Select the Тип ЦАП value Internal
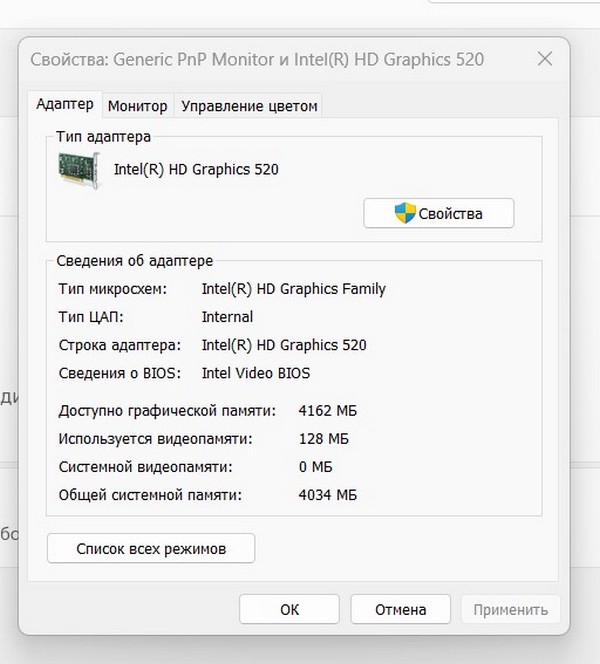The width and height of the screenshot is (600, 664). point(227,317)
